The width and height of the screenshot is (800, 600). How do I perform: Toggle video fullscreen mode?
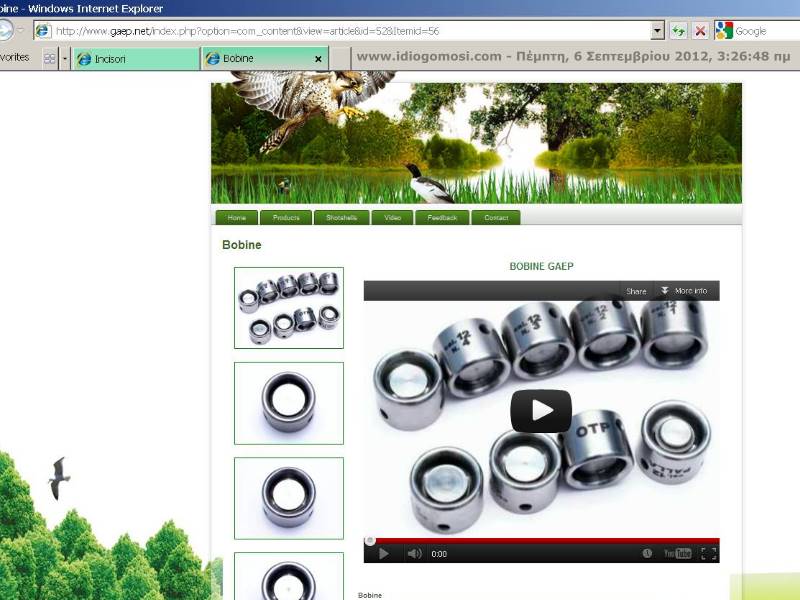pyautogui.click(x=709, y=554)
